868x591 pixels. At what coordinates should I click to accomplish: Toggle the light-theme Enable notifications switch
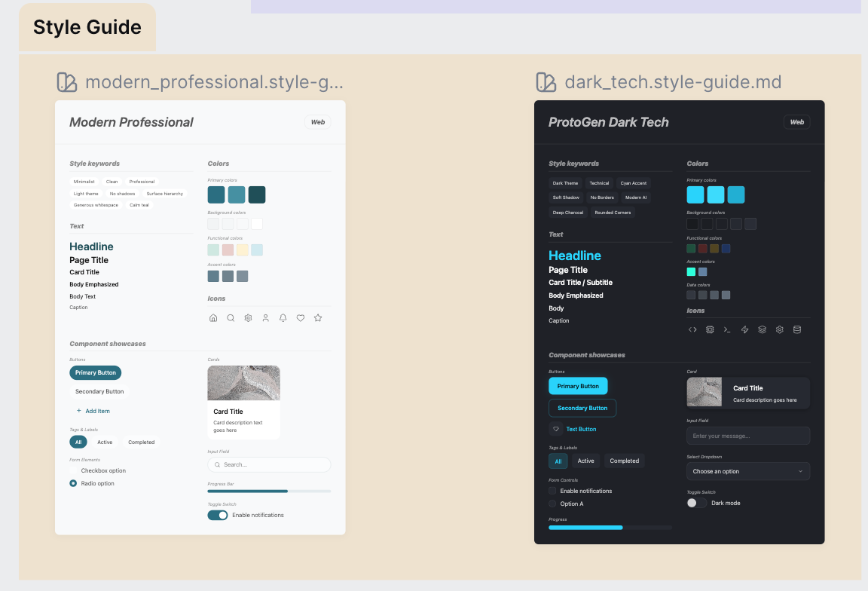point(218,515)
